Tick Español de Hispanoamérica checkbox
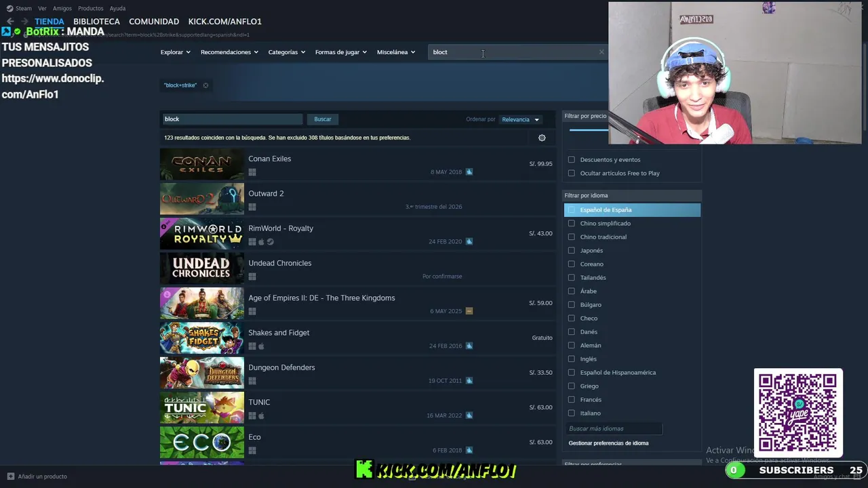 pos(572,373)
